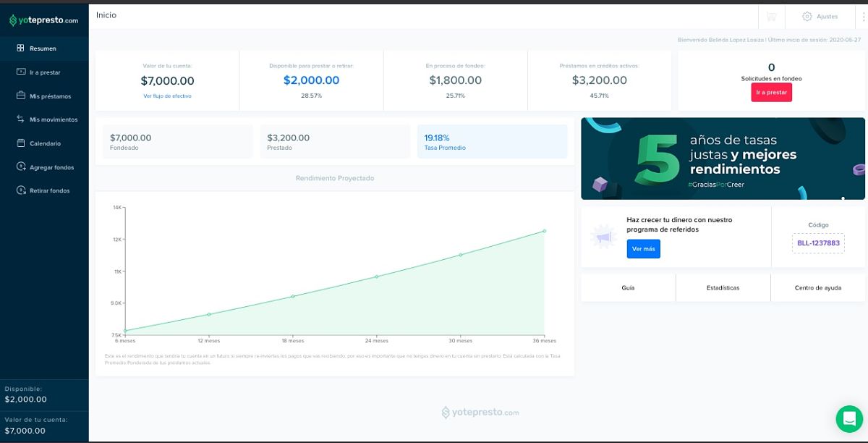Select the $3,200.00 Prestado card
This screenshot has width=868, height=443.
[335, 141]
